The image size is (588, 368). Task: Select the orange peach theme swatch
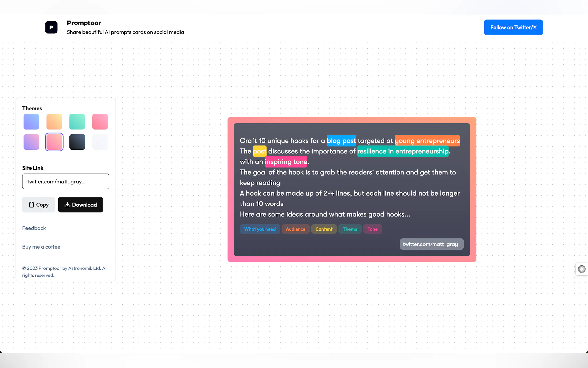[54, 122]
